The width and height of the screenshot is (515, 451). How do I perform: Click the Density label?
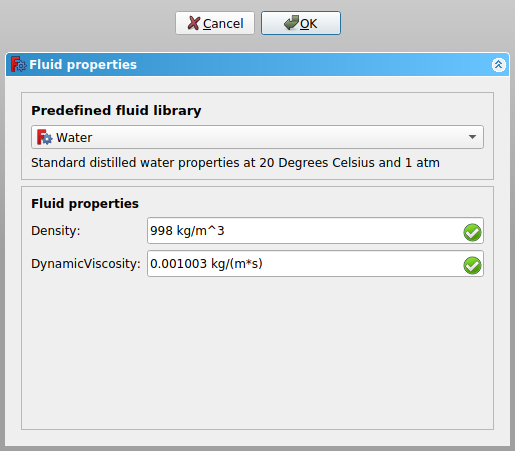click(x=56, y=231)
